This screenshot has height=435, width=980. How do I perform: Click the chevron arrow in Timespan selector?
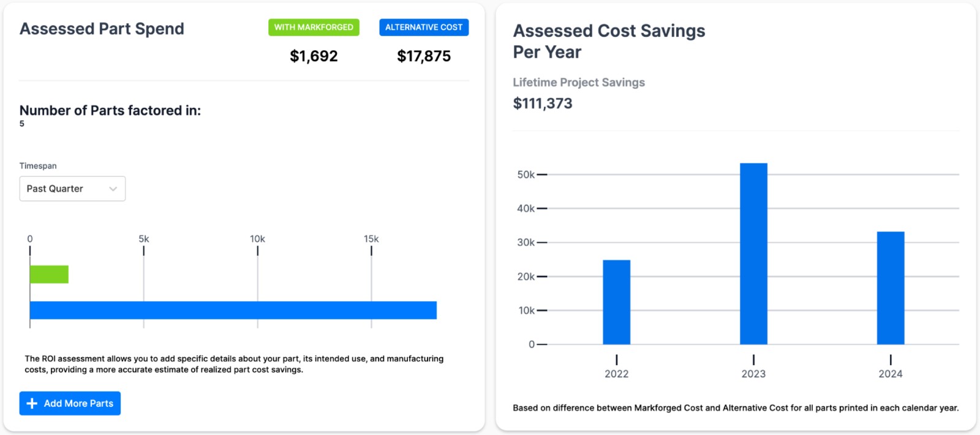click(113, 189)
